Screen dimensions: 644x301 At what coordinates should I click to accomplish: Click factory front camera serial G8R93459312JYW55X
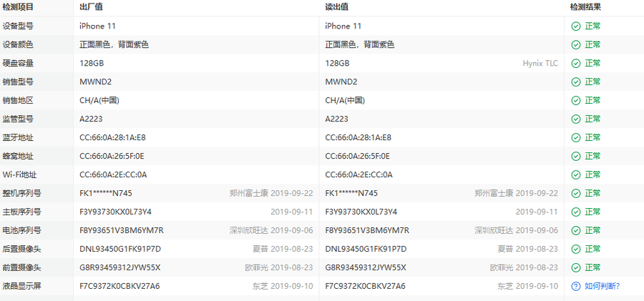coord(120,267)
